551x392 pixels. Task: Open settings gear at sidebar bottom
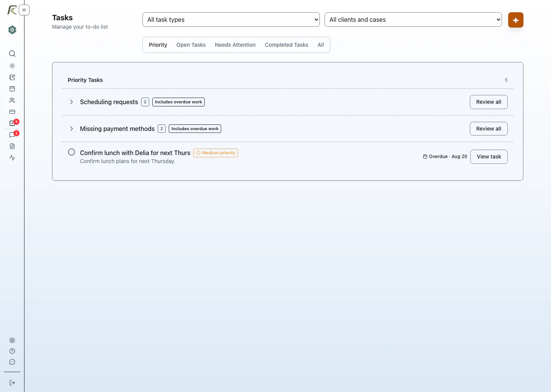(12, 340)
